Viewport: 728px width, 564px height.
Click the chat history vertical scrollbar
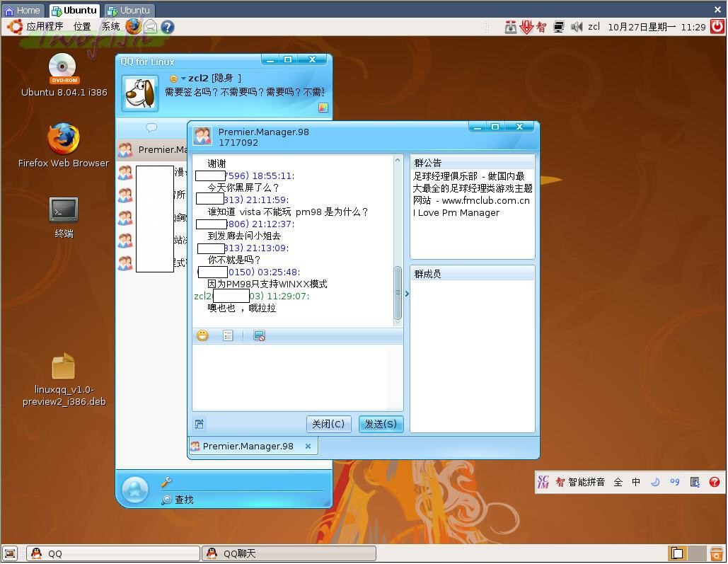coord(398,293)
